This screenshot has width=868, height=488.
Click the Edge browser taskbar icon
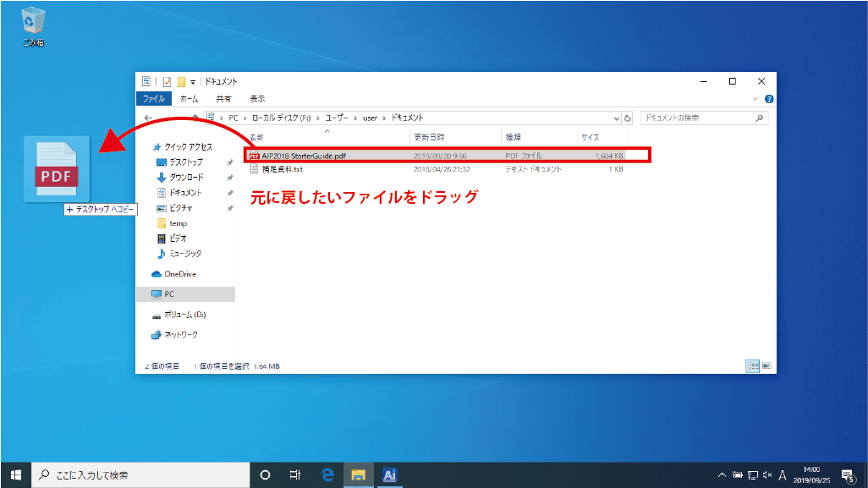point(327,474)
